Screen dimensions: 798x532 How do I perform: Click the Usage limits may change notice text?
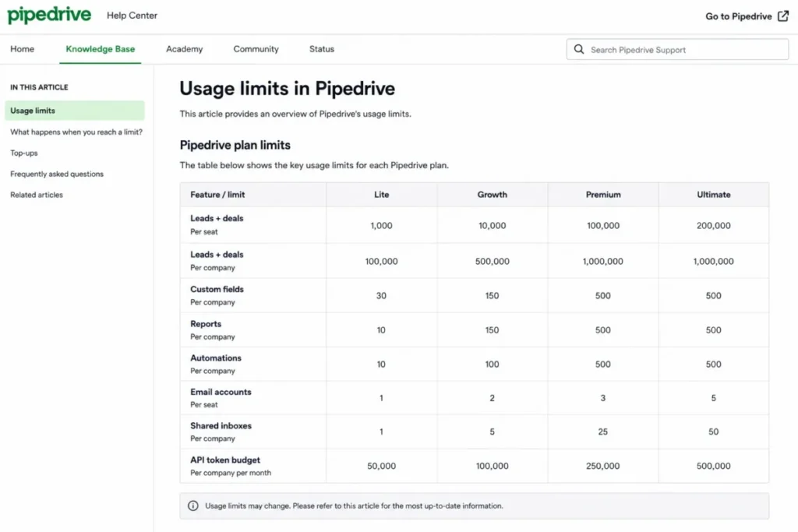pyautogui.click(x=355, y=506)
